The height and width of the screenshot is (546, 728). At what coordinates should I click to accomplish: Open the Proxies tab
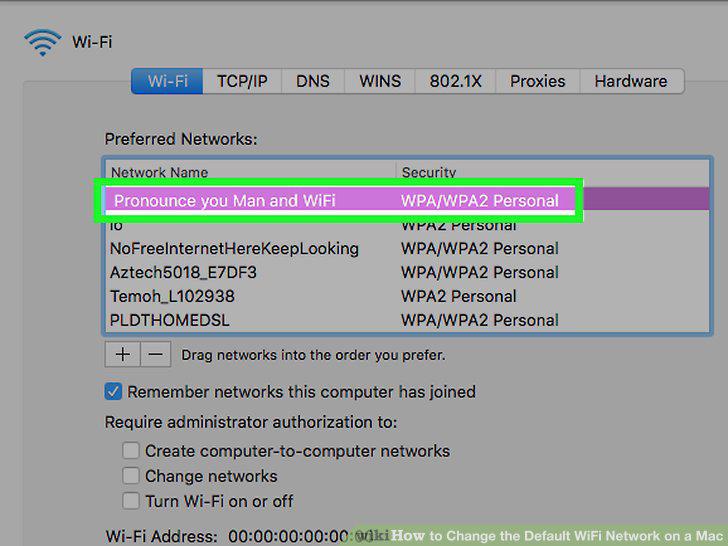(538, 81)
